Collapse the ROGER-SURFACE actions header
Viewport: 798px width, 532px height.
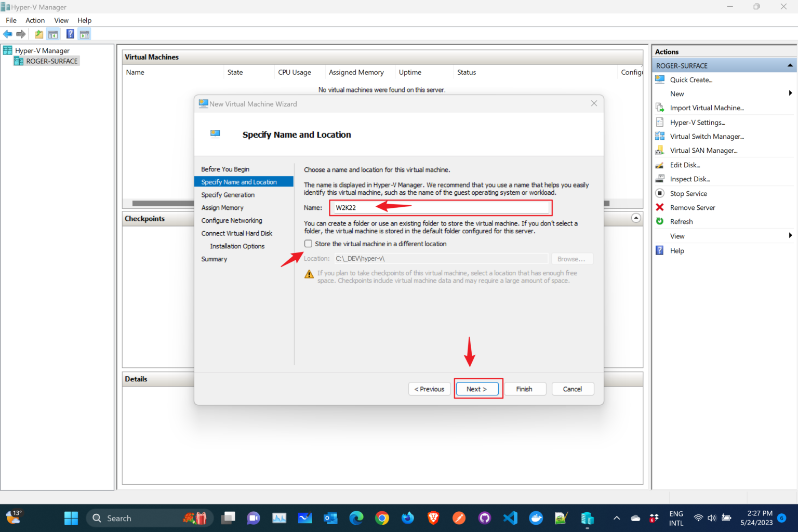[x=790, y=65]
